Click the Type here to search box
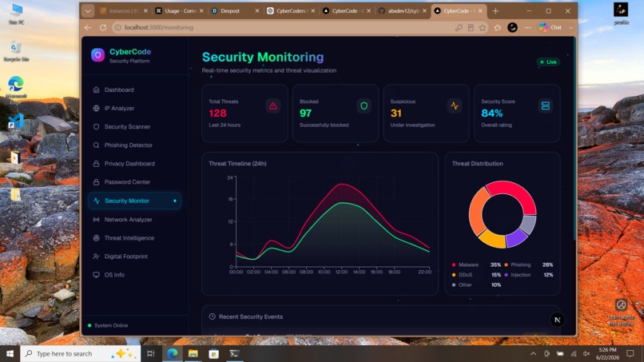This screenshot has height=362, width=644. pyautogui.click(x=81, y=354)
